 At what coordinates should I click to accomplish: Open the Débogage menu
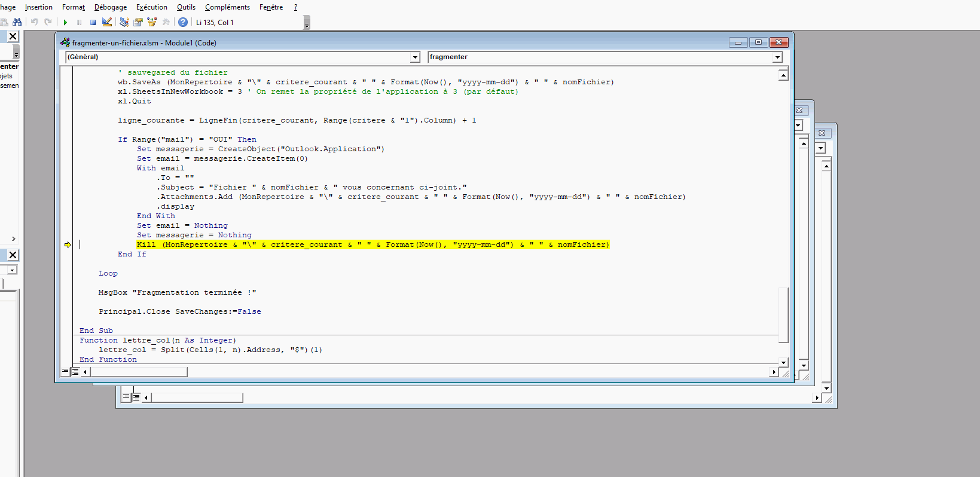111,7
